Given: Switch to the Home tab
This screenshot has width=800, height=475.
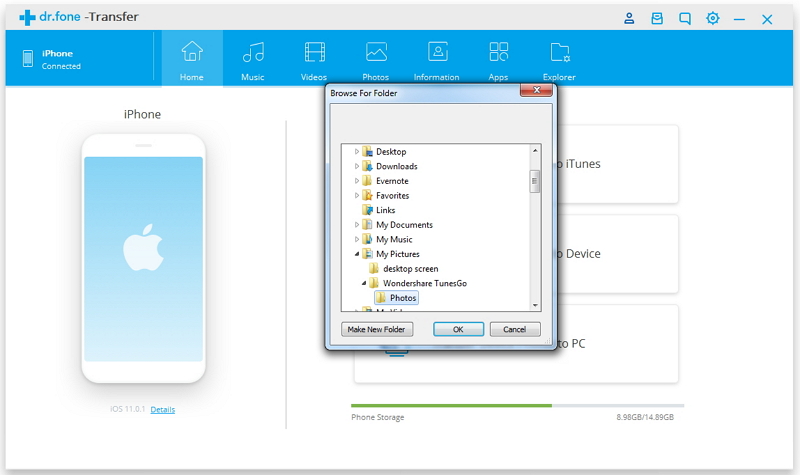Looking at the screenshot, I should pos(192,59).
